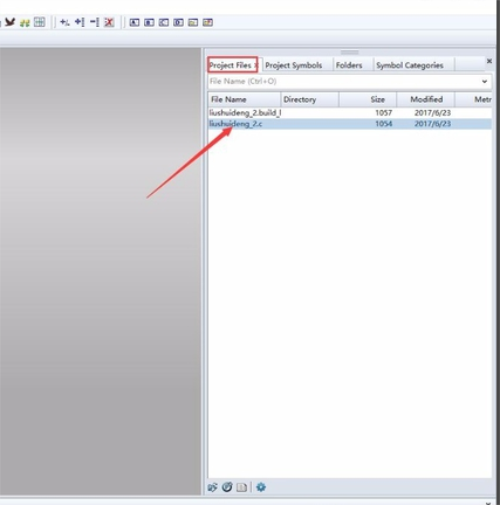Open project panel options via blue gear

pyautogui.click(x=261, y=487)
